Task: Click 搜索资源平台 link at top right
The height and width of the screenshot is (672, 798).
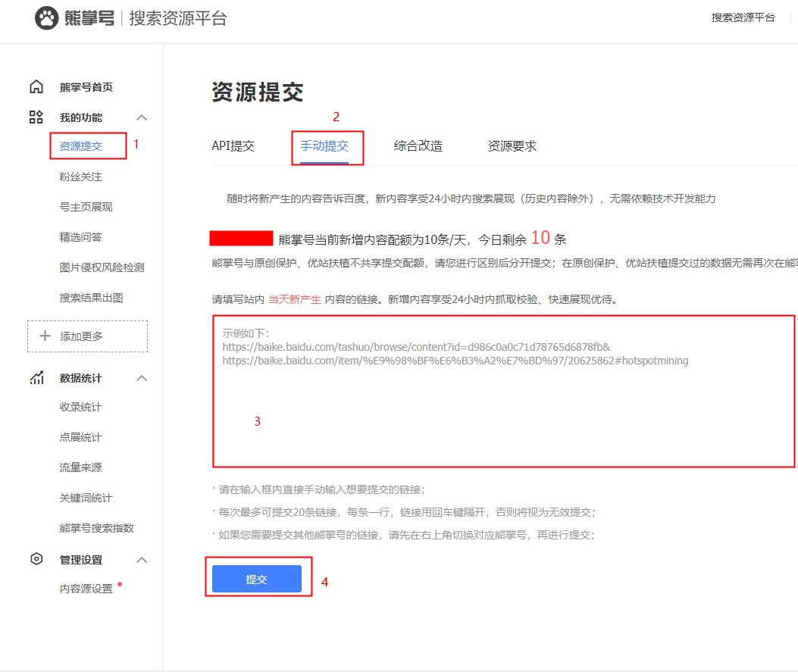Action: pyautogui.click(x=743, y=18)
